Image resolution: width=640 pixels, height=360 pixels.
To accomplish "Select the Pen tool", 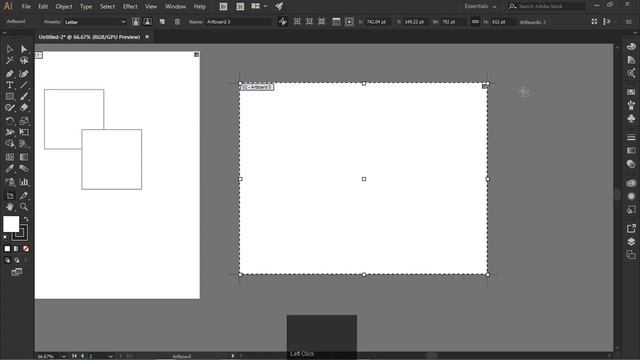I will pyautogui.click(x=9, y=74).
